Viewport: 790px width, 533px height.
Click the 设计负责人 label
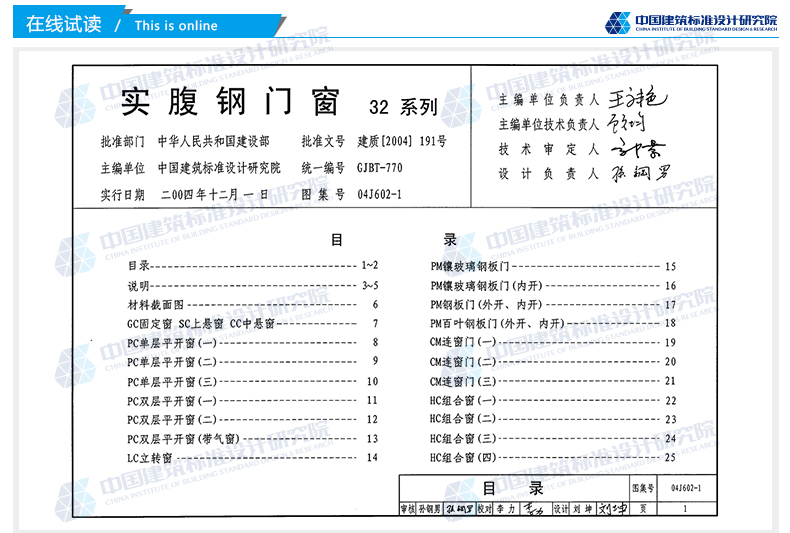549,174
